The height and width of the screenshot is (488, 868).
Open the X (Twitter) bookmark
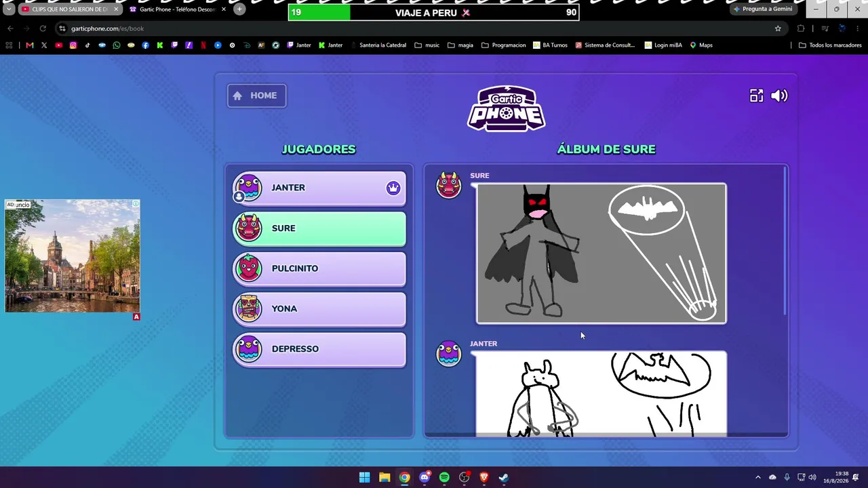[x=44, y=45]
